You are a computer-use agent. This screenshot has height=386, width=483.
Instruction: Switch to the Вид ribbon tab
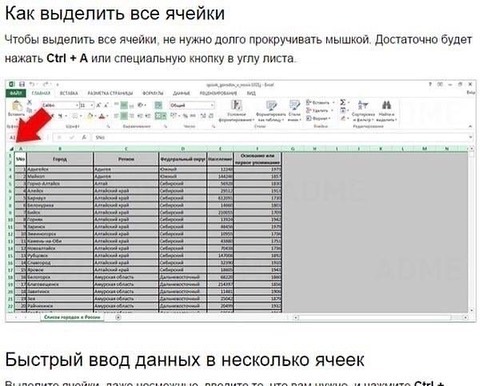(x=251, y=93)
